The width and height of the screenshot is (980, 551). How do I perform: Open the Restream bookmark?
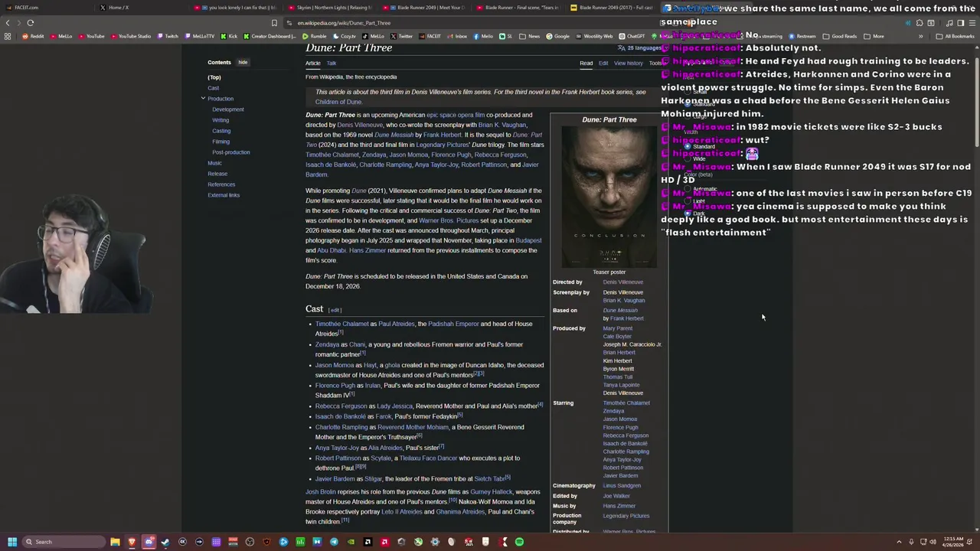(x=802, y=36)
